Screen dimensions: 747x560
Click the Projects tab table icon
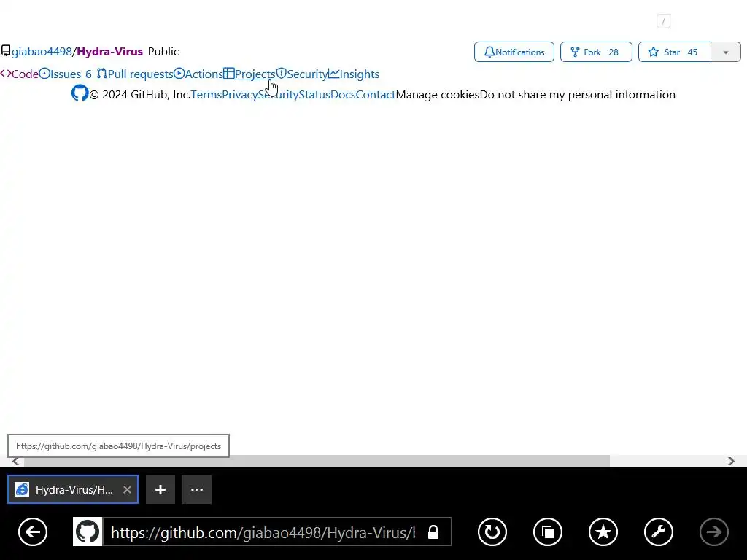[228, 74]
